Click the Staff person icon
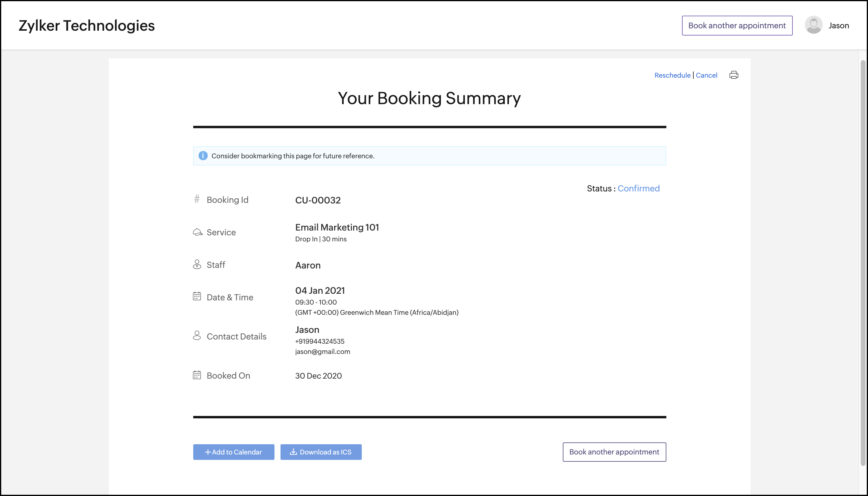This screenshot has height=496, width=868. tap(197, 264)
